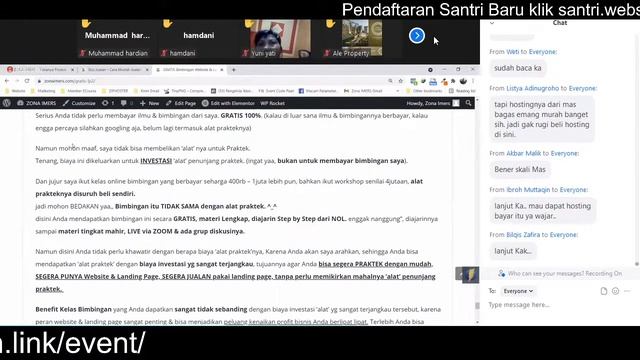Reload the page with the refresh icon

[27, 81]
